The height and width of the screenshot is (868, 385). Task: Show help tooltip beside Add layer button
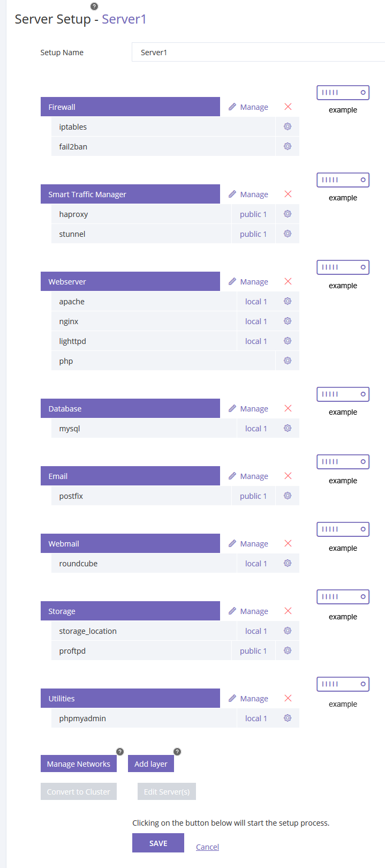[177, 752]
